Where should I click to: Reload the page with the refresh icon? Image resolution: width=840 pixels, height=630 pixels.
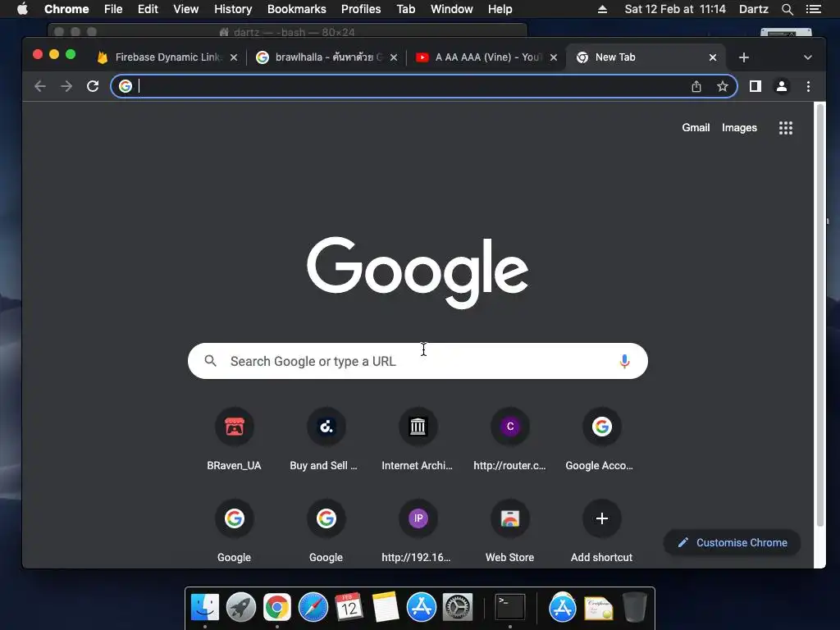click(93, 86)
